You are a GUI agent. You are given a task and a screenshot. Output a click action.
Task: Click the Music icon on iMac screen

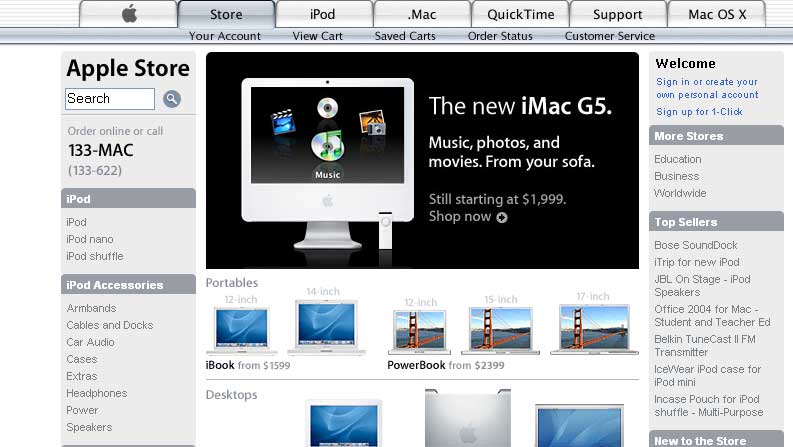pos(327,146)
